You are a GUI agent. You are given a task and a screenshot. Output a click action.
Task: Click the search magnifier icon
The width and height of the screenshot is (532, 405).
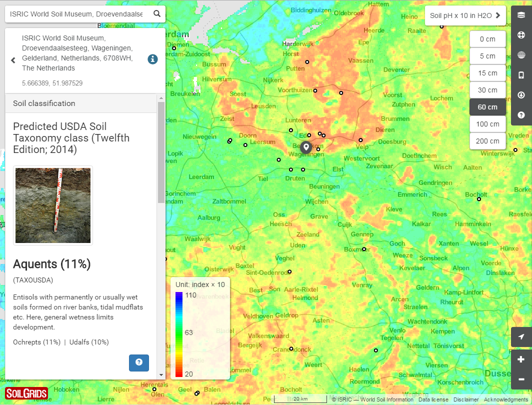coord(156,13)
